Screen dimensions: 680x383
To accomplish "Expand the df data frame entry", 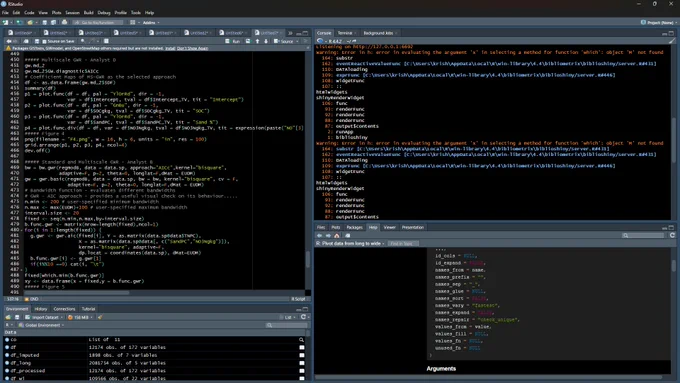I will pos(7,347).
